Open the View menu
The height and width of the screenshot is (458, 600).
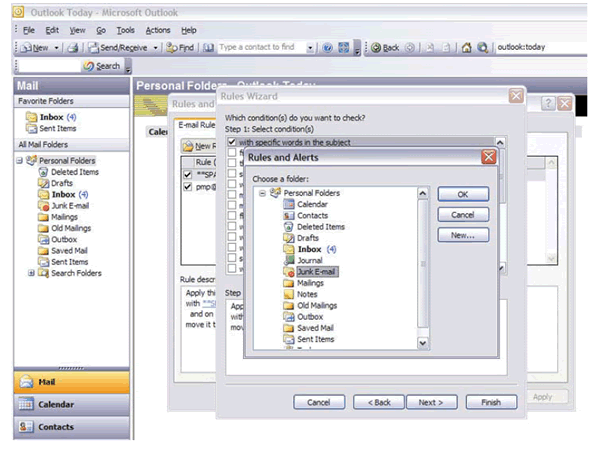pyautogui.click(x=77, y=30)
